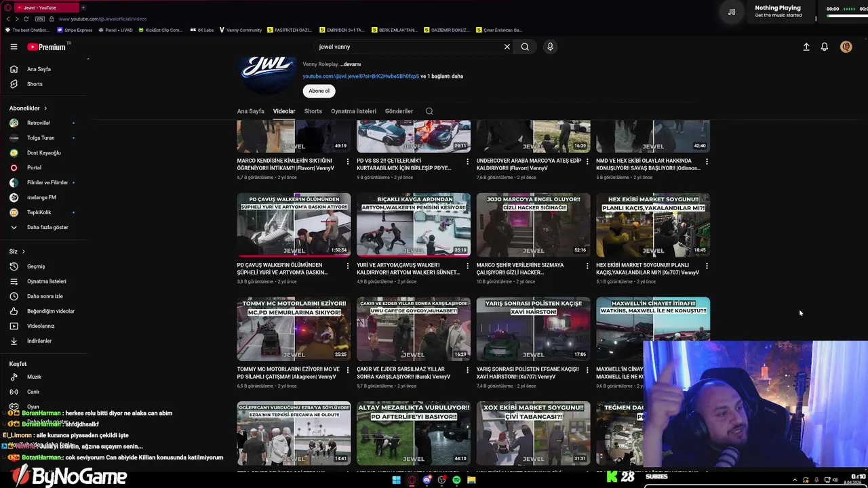Image resolution: width=868 pixels, height=488 pixels.
Task: Click the browser address bar URL
Action: (103, 19)
